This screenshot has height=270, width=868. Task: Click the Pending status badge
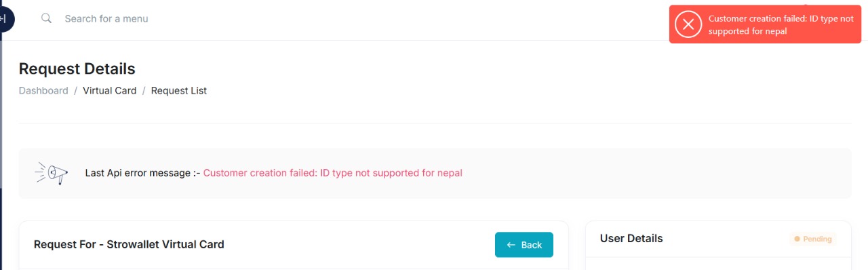pos(813,239)
